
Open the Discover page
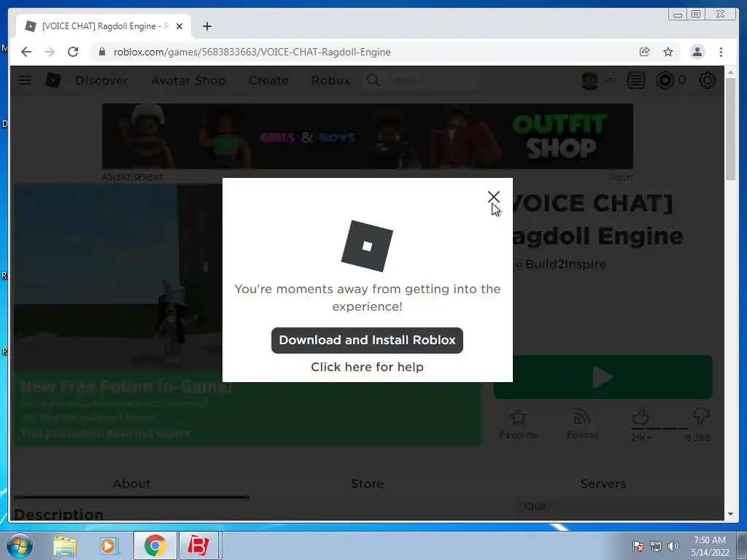click(101, 80)
